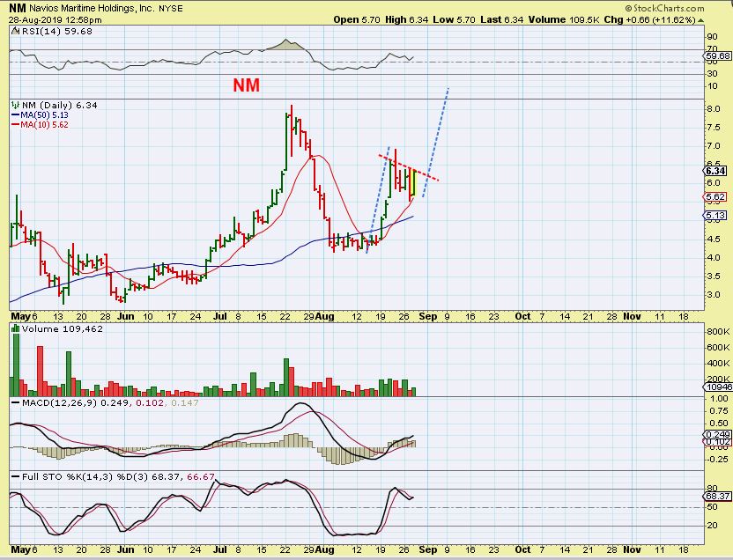Click the 400K volume axis label
Screen dimensions: 733x560
[719, 364]
